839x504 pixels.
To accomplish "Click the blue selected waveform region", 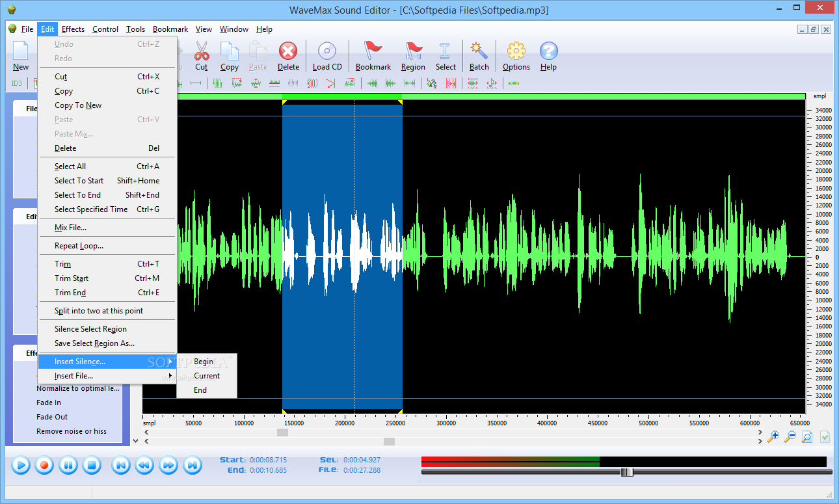I will coord(342,257).
